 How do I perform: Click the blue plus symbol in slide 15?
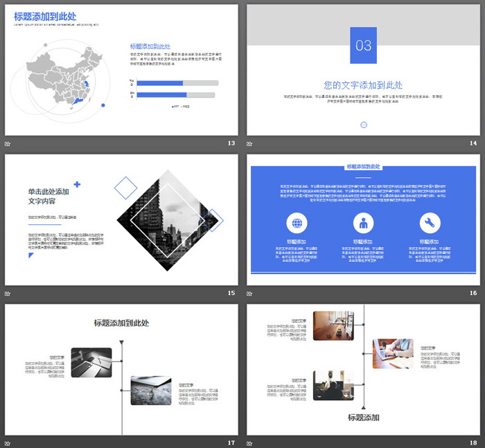click(77, 184)
